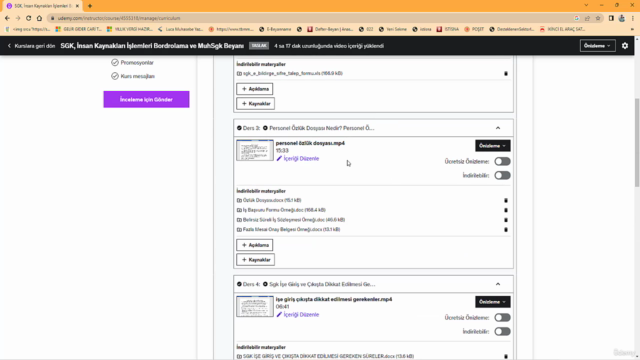Delete Fazla Mesai Onay Belgesi Örneği.docx resource
This screenshot has width=640, height=360.
coord(506,230)
